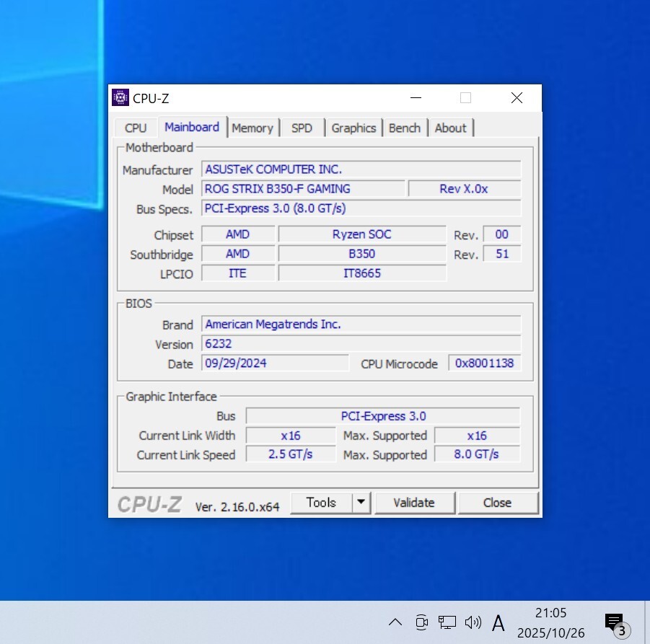650x644 pixels.
Task: Click the Close button at the bottom
Action: pos(497,503)
